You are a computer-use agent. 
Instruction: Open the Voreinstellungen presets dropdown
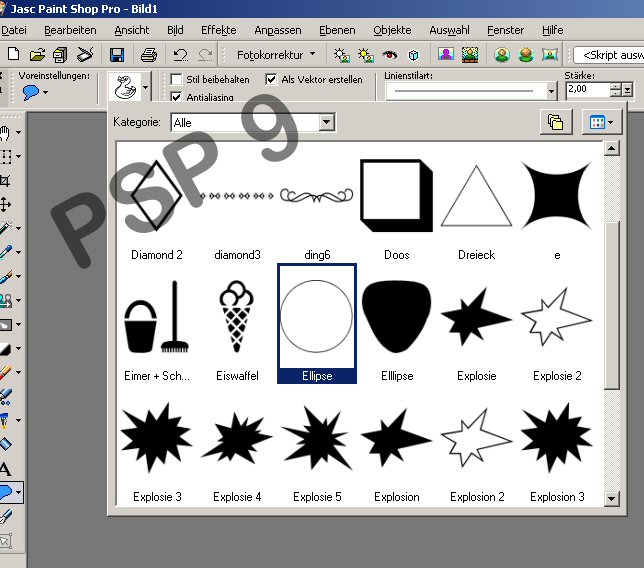45,92
